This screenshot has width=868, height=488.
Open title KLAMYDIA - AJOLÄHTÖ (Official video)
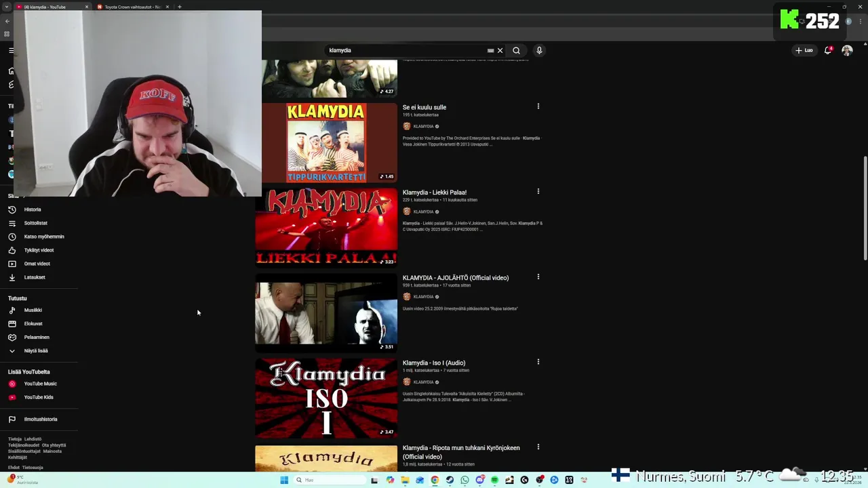click(456, 278)
